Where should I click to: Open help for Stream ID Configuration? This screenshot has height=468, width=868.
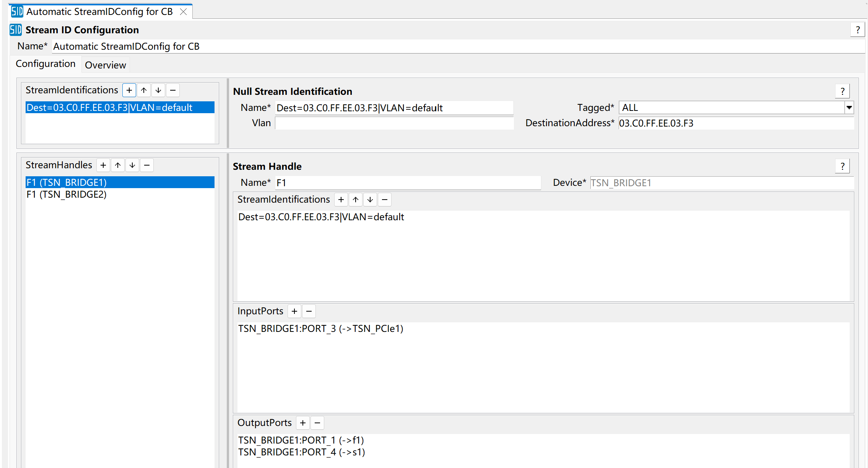pos(858,30)
